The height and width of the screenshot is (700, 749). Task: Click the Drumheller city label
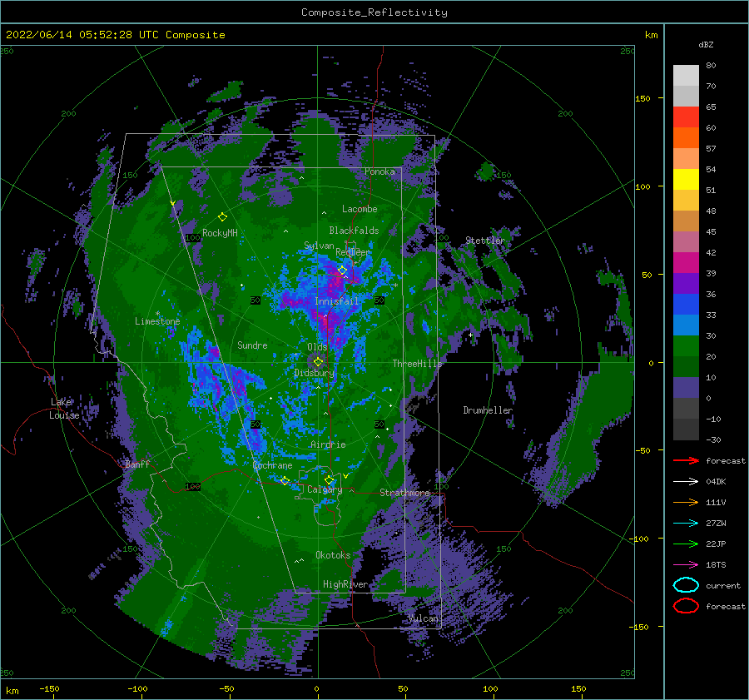coord(488,410)
